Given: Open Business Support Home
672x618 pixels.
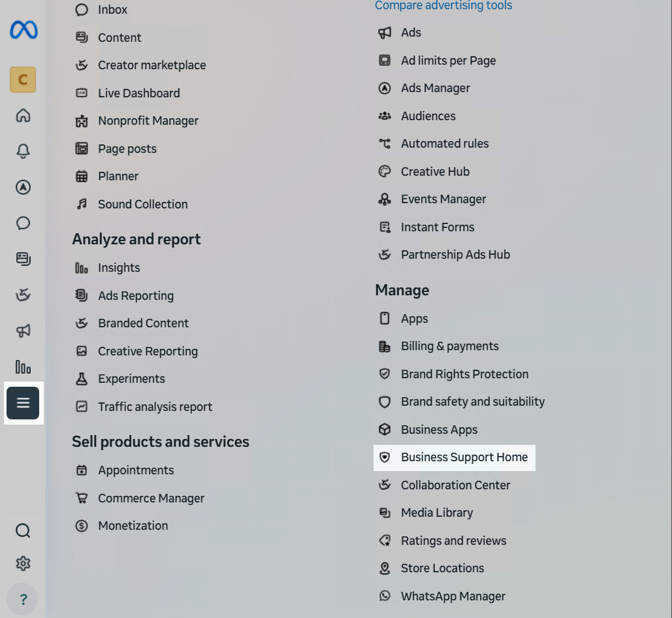Looking at the screenshot, I should [464, 457].
